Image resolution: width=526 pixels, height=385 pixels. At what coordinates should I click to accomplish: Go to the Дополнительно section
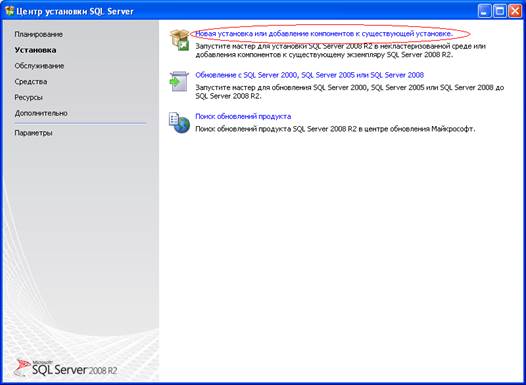tap(41, 113)
